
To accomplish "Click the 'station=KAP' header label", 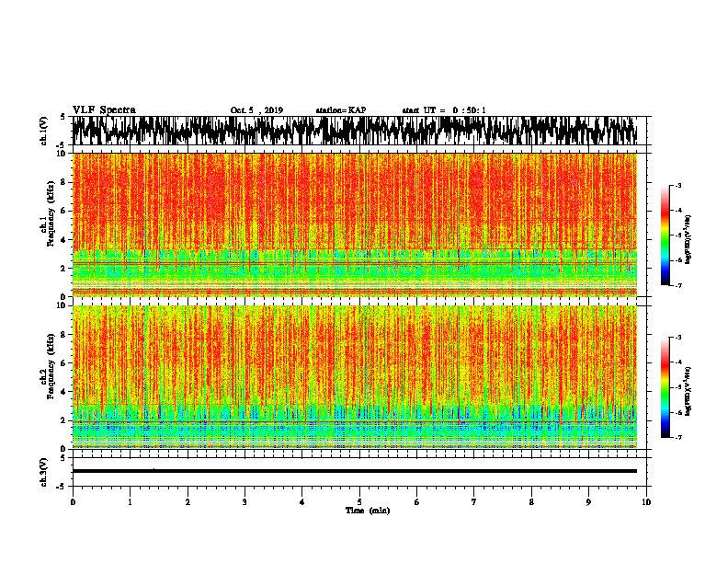I will click(341, 110).
